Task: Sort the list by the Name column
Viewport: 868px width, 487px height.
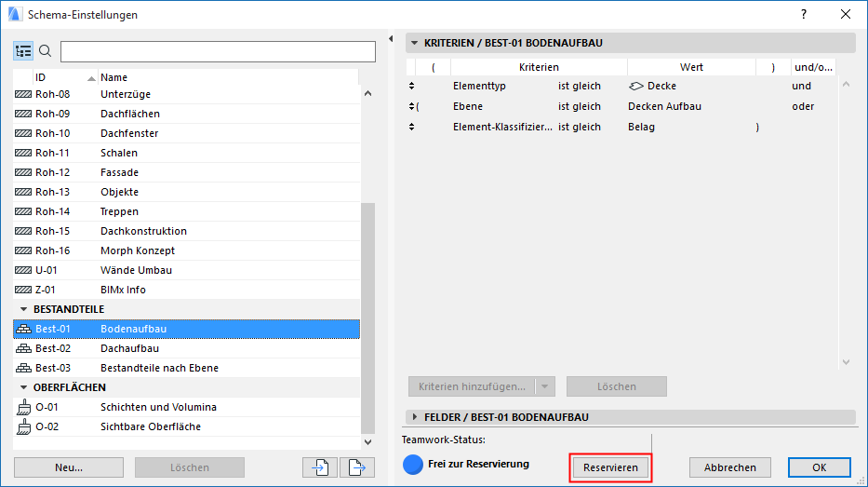Action: (229, 77)
